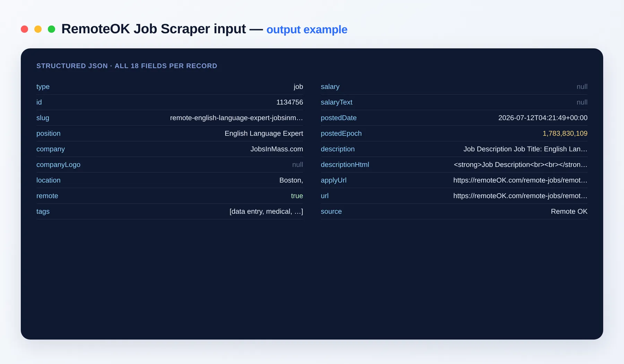Select the null value of companyLogo
The height and width of the screenshot is (364, 624).
click(297, 165)
